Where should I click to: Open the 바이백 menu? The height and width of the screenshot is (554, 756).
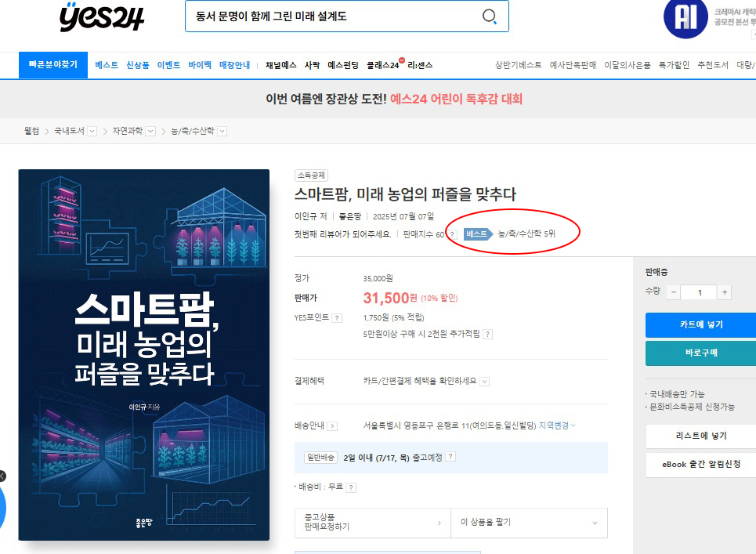click(x=200, y=65)
